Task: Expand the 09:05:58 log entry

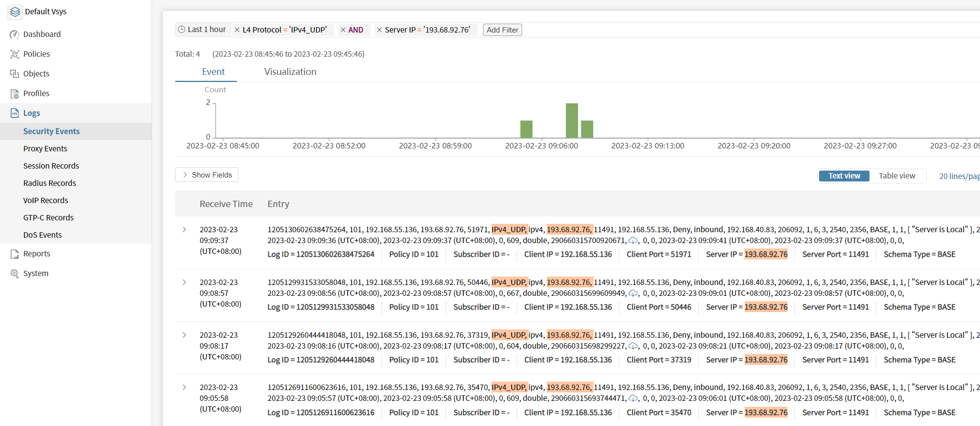Action: (185, 388)
